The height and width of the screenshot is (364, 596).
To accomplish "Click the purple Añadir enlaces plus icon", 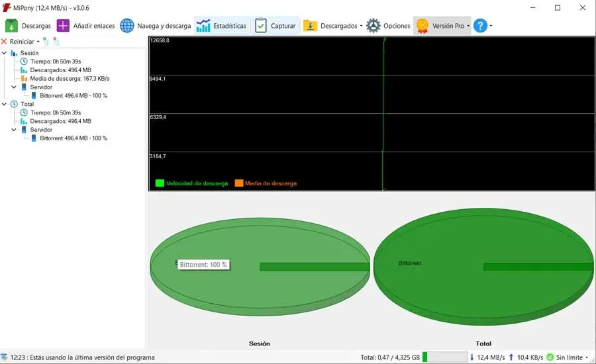I will (x=63, y=26).
